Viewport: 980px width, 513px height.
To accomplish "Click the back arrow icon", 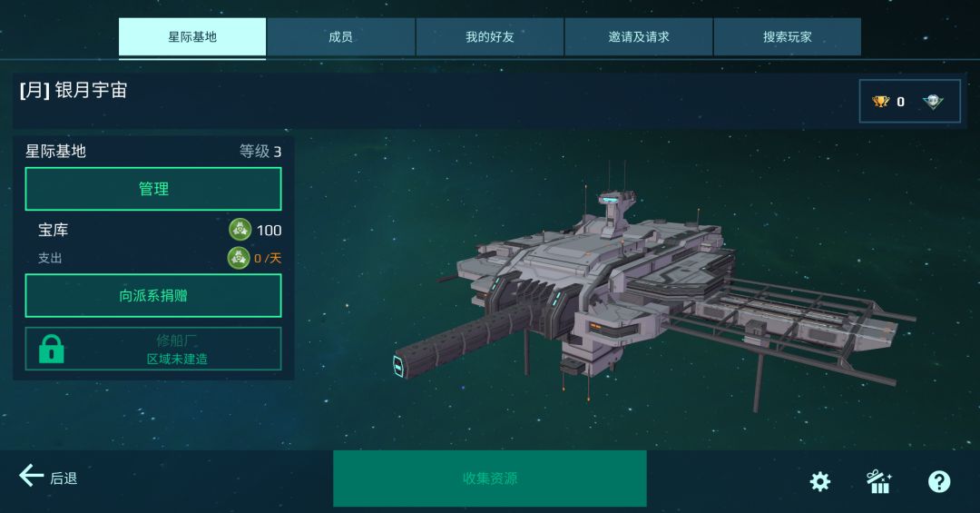I will (x=31, y=476).
